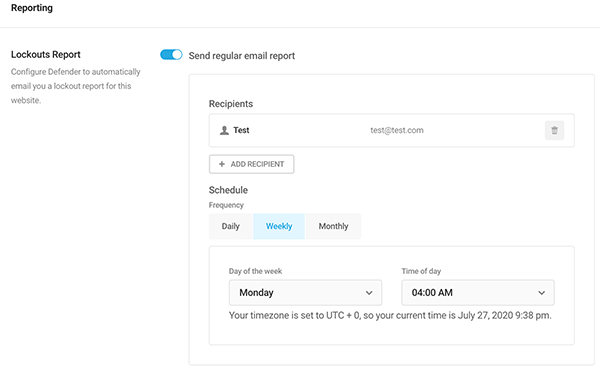Select the Daily frequency tab
The height and width of the screenshot is (377, 600).
[231, 226]
